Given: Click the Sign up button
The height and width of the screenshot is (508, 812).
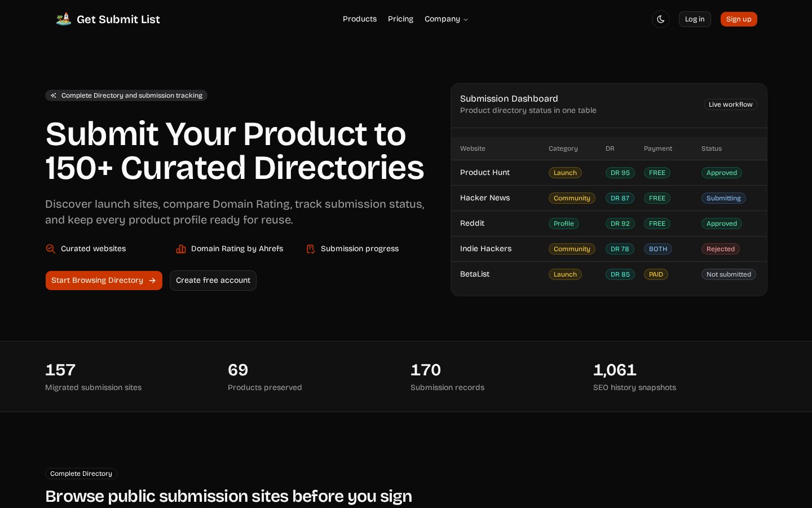Looking at the screenshot, I should [739, 19].
